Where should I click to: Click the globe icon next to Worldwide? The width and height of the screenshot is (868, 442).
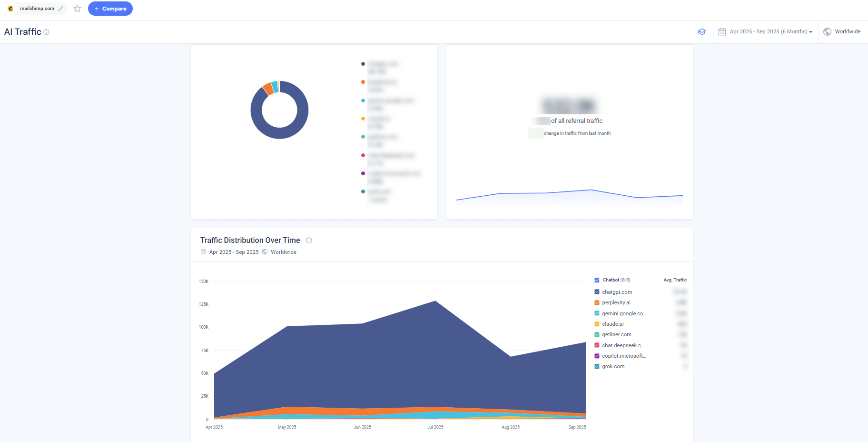(x=827, y=31)
